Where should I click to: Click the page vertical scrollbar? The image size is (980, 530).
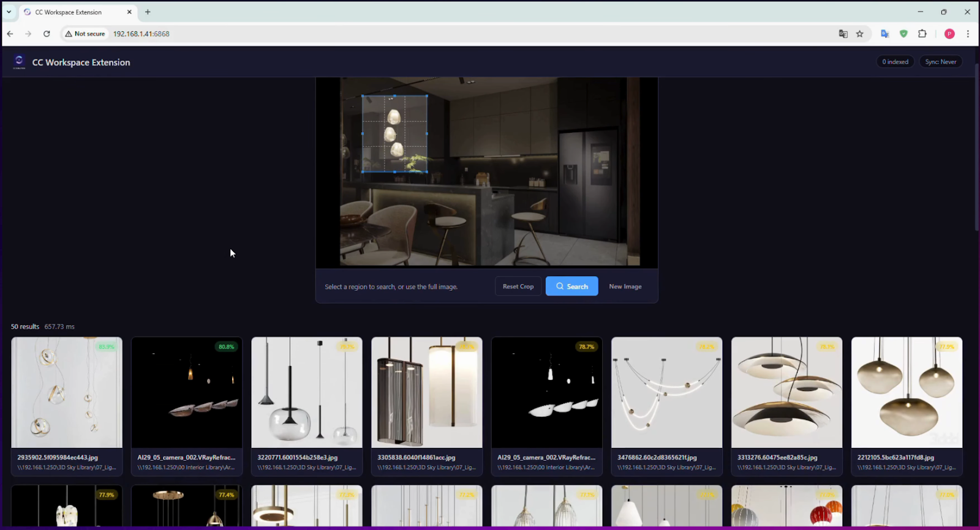pyautogui.click(x=976, y=147)
